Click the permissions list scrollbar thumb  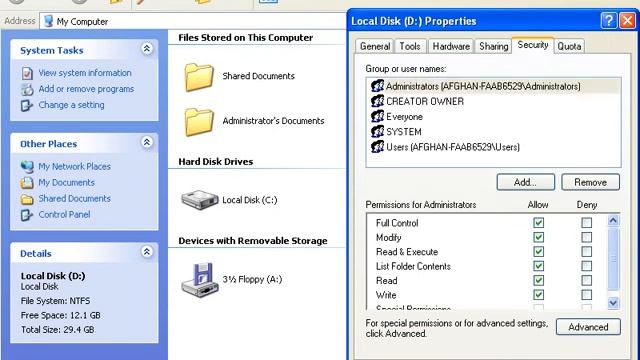(613, 259)
